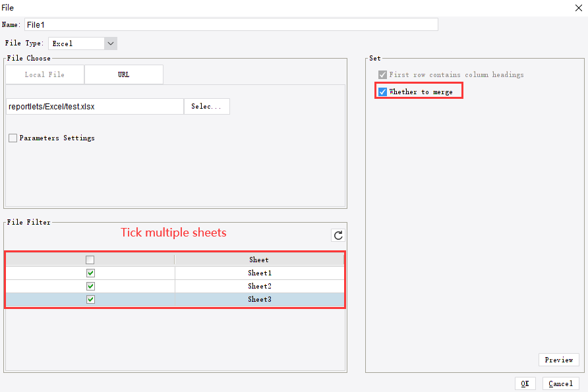Click the reportlets/Excel/test.xlsx path field
This screenshot has height=392, width=588.
tap(95, 107)
